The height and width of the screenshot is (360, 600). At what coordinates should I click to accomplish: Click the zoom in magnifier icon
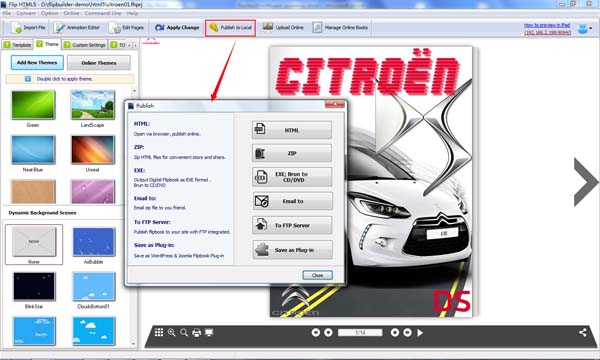coord(171,332)
